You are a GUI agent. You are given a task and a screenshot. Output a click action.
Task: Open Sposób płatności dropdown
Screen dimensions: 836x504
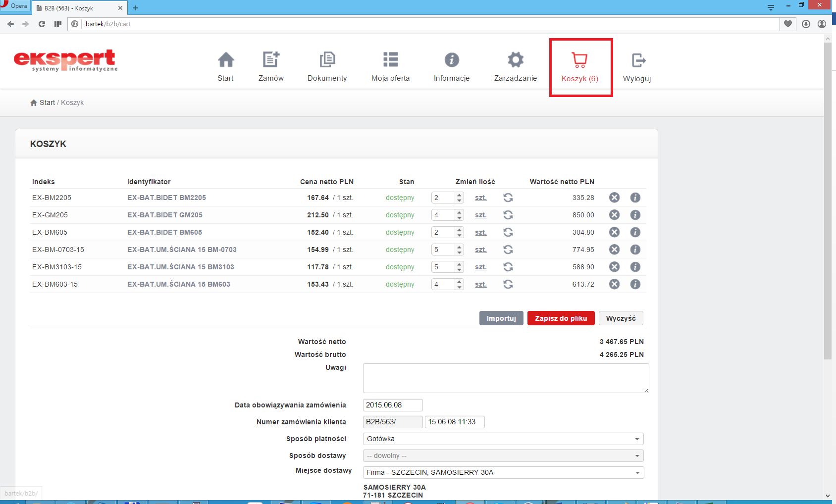tap(503, 439)
